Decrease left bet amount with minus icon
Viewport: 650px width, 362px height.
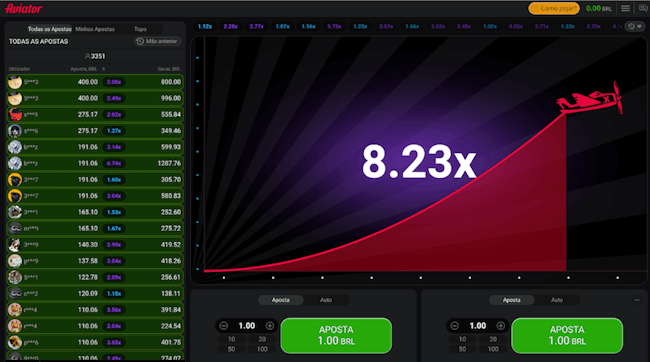click(x=223, y=326)
